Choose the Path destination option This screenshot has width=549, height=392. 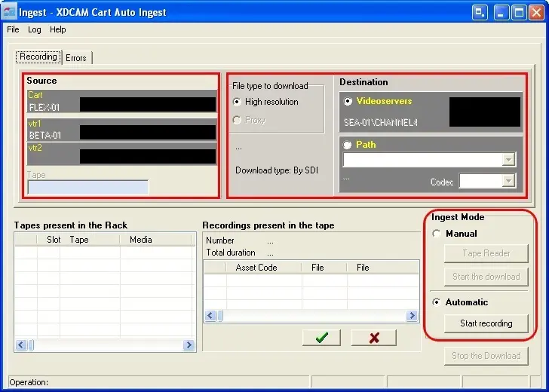tap(348, 145)
